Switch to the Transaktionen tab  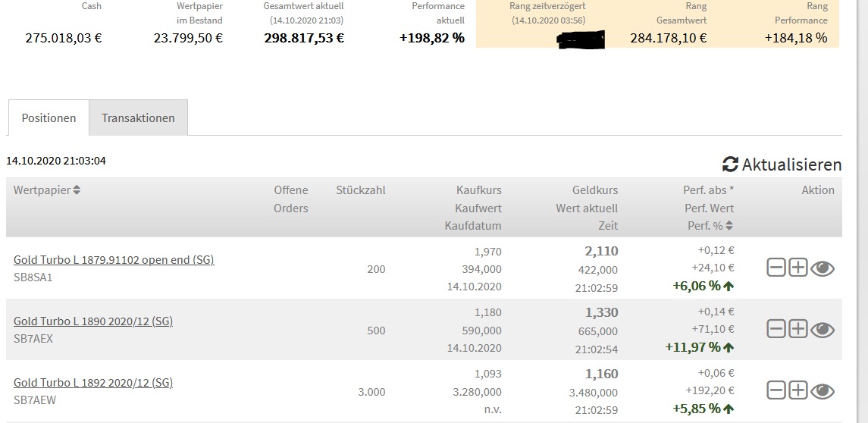pos(138,118)
